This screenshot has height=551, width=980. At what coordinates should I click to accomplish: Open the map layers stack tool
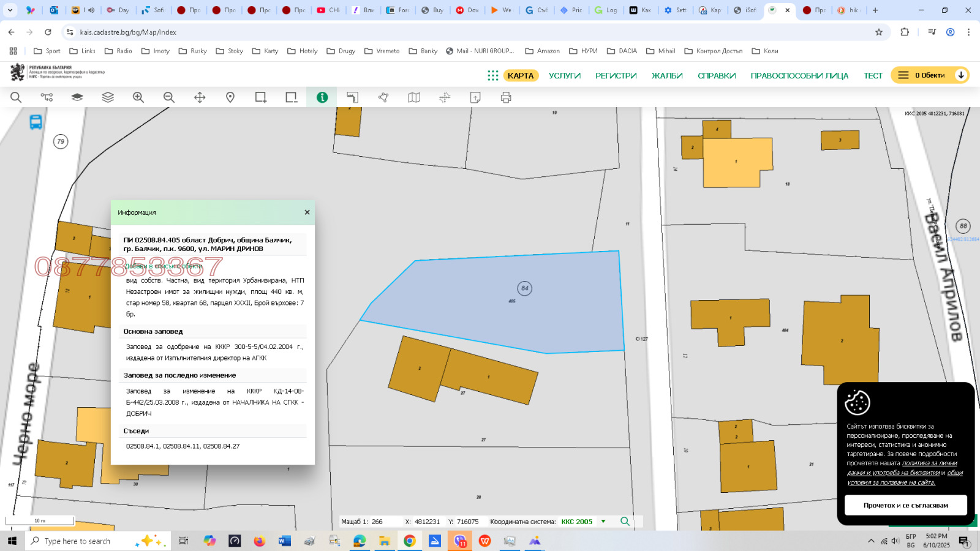click(x=108, y=97)
